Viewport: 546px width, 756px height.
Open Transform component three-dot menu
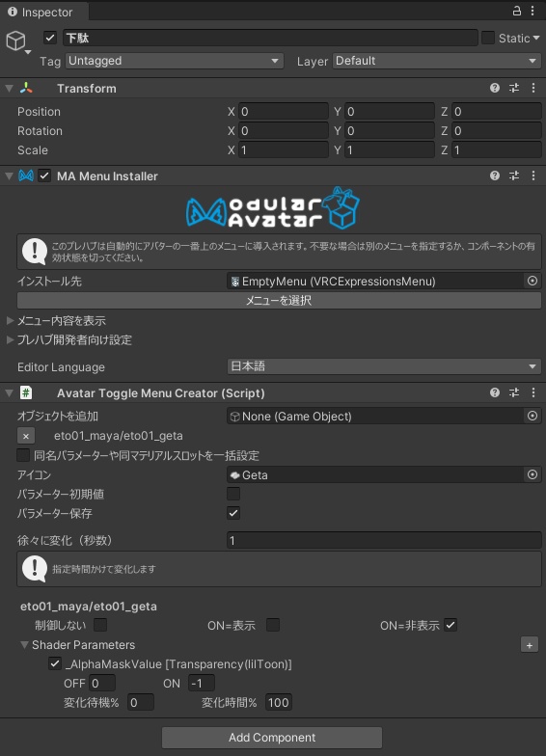pos(533,88)
